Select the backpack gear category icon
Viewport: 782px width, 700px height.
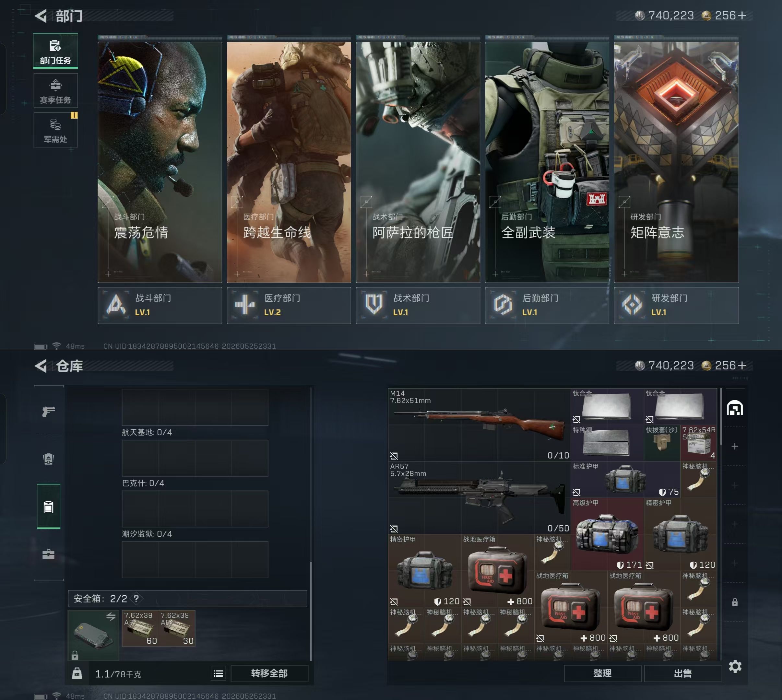point(49,459)
